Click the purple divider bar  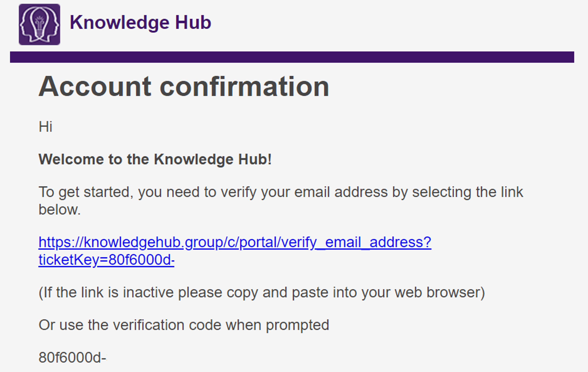[292, 57]
